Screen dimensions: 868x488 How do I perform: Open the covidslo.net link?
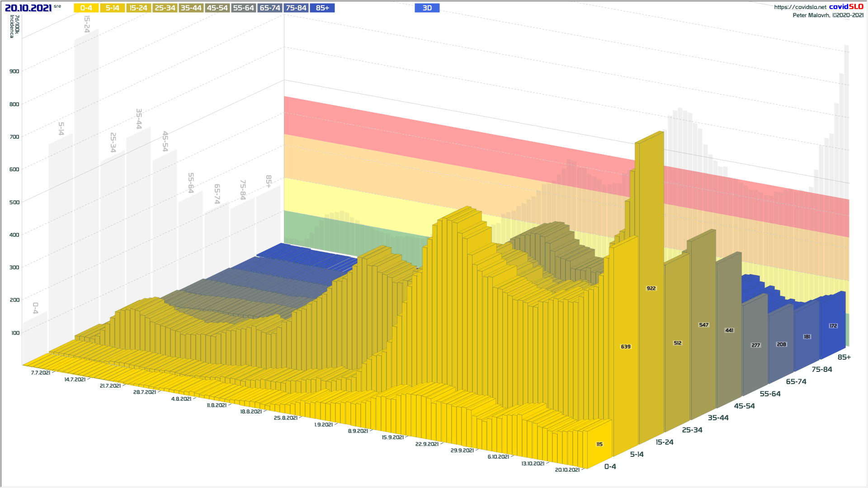[800, 7]
